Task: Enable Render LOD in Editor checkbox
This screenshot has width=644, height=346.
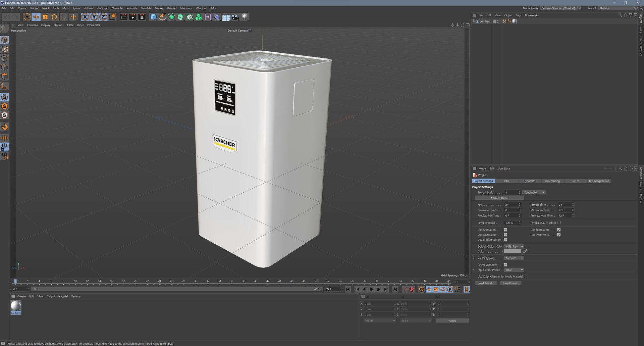Action: point(559,223)
